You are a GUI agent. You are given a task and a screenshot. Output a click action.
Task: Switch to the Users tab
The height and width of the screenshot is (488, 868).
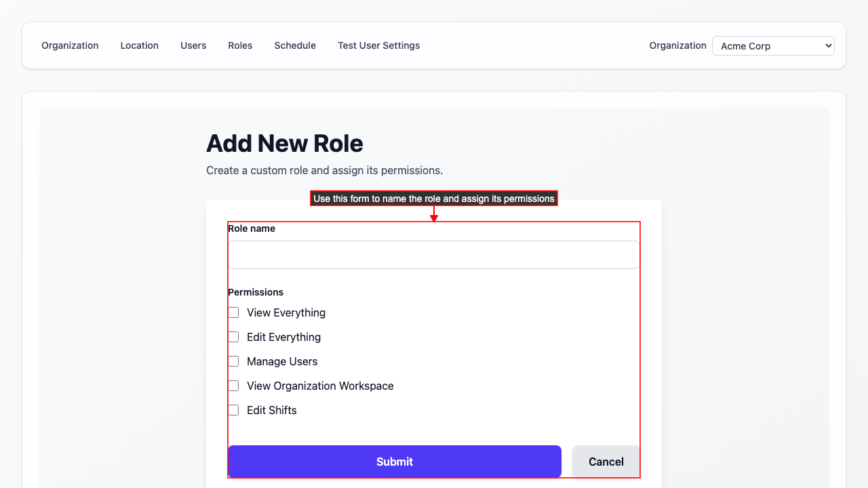193,45
